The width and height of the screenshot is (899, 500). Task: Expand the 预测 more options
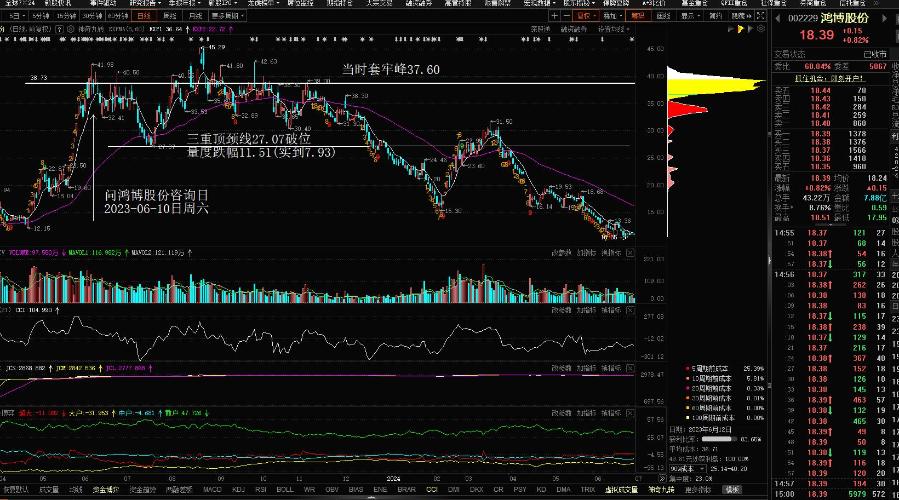point(741,16)
